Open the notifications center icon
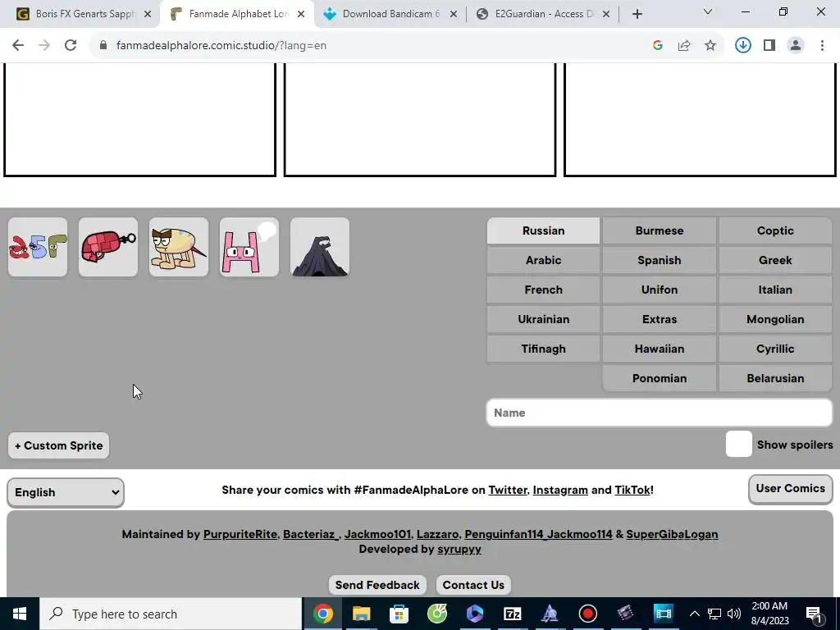840x630 pixels. click(815, 614)
